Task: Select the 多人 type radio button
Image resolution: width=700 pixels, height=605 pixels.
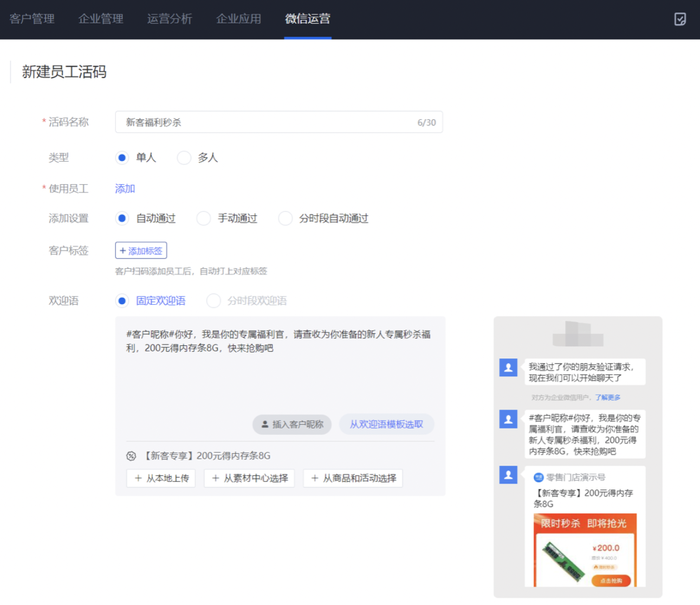Action: pos(184,158)
